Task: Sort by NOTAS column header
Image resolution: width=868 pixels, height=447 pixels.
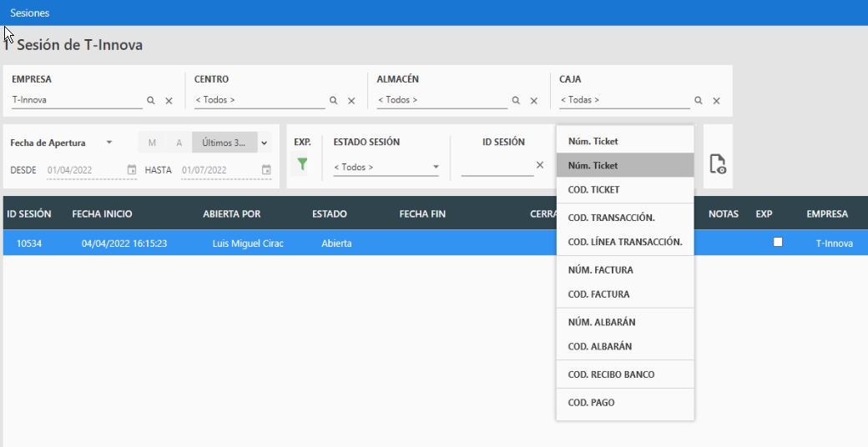Action: (x=724, y=213)
